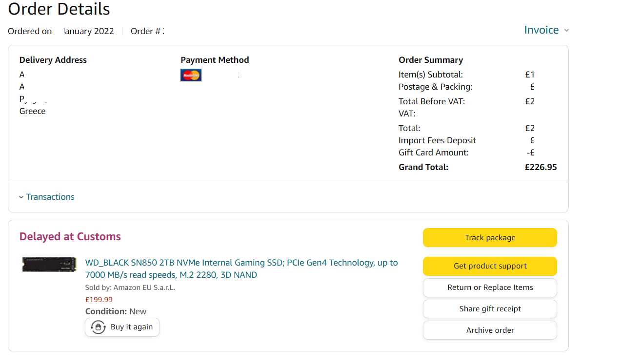The height and width of the screenshot is (364, 622).
Task: Click the Transactions chevron arrow
Action: 21,197
